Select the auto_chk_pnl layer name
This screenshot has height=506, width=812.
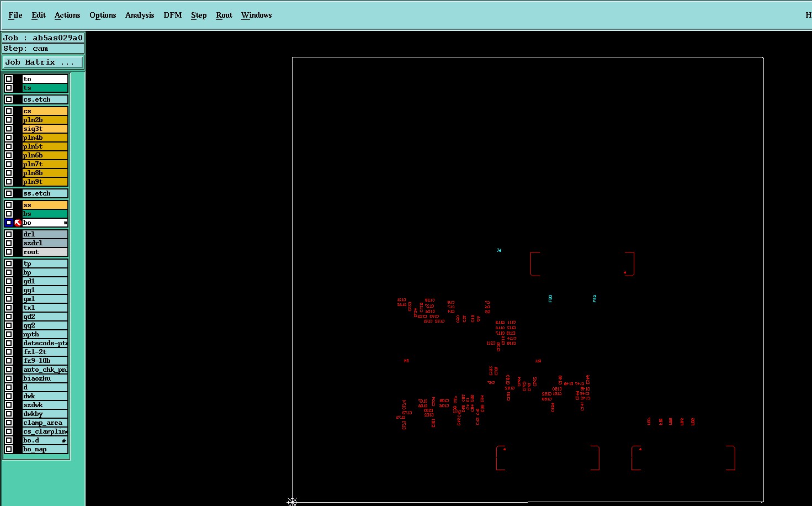[x=45, y=370]
